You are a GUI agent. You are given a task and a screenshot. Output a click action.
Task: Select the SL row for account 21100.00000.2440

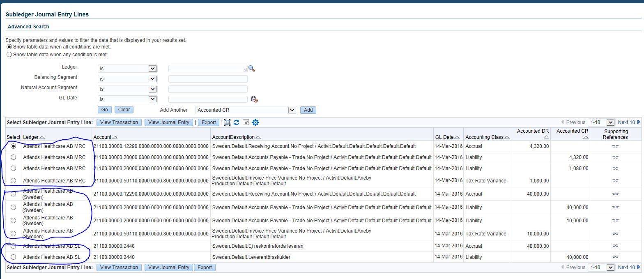point(13,257)
